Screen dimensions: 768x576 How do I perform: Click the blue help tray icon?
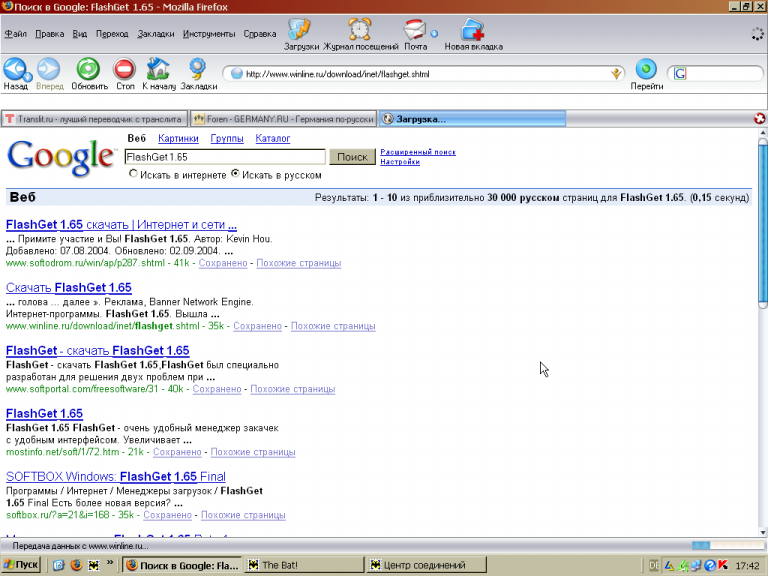click(710, 566)
